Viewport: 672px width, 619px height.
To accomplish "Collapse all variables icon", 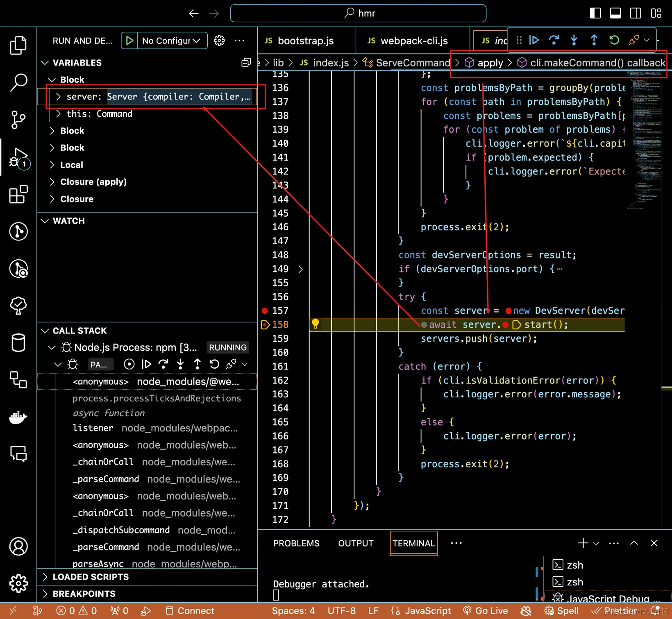I will (246, 63).
